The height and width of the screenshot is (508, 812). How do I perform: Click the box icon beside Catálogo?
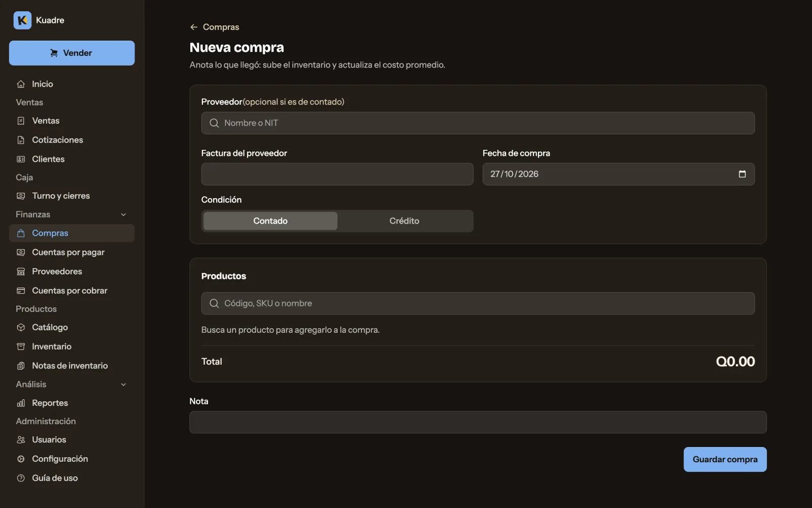tap(21, 328)
